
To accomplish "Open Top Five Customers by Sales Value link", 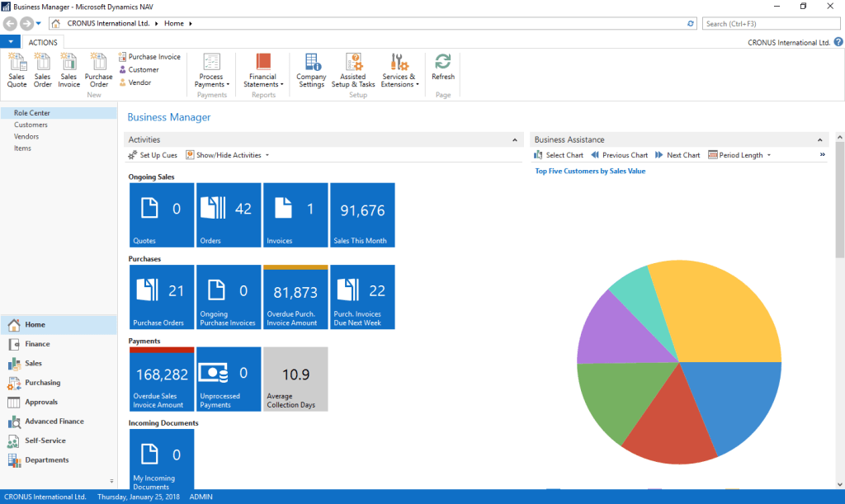I will (x=590, y=172).
